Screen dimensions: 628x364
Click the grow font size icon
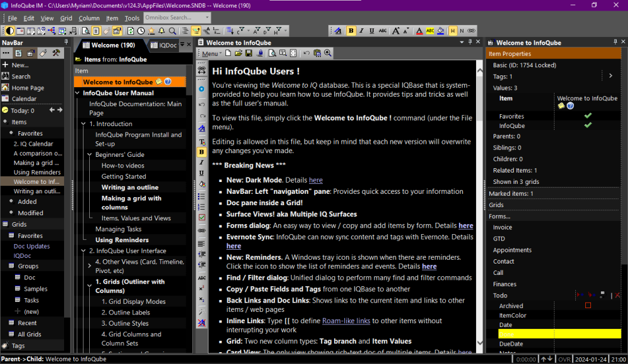(396, 31)
